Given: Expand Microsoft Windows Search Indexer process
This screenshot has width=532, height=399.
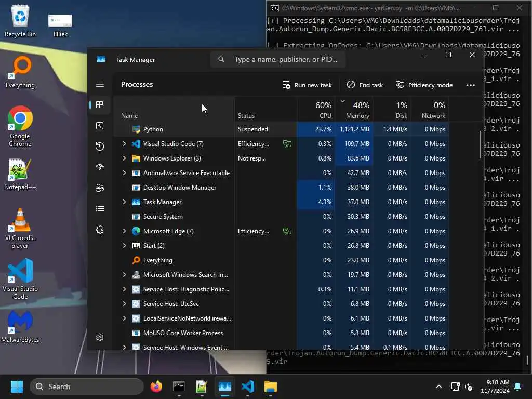Looking at the screenshot, I should coord(124,275).
